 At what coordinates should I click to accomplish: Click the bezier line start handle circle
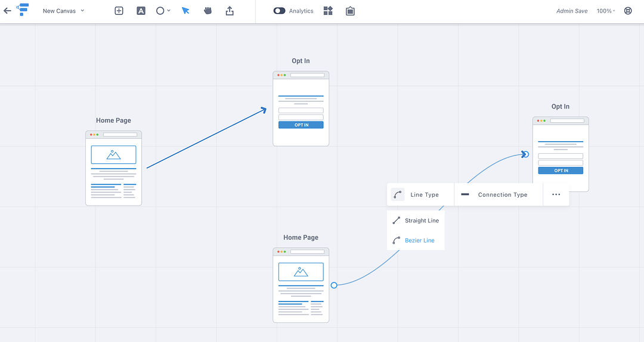[x=334, y=285]
